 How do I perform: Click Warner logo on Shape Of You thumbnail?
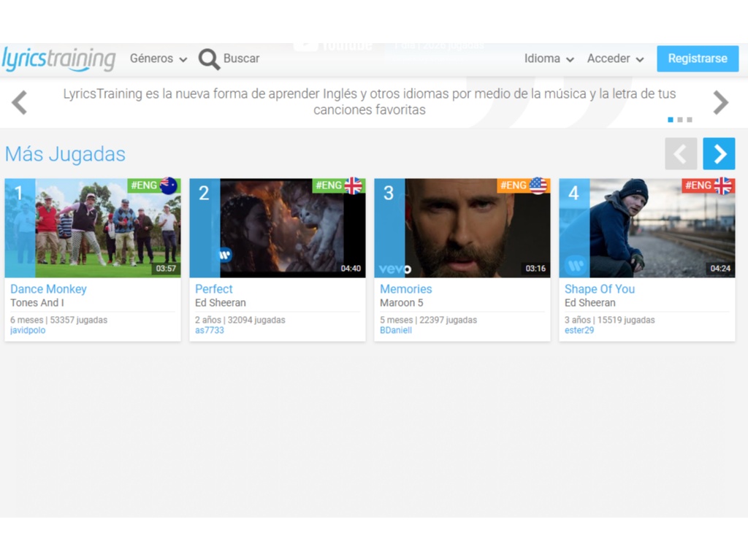576,265
